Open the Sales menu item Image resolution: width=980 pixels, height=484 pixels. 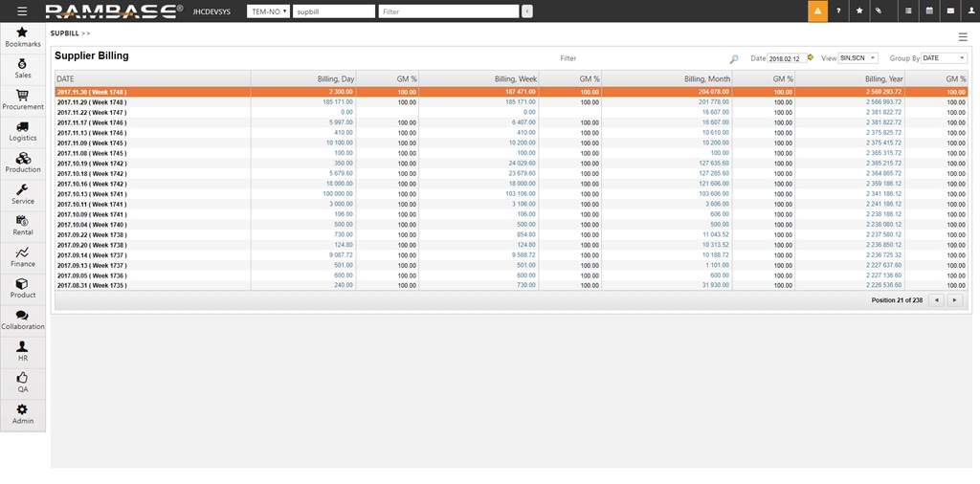click(x=23, y=68)
